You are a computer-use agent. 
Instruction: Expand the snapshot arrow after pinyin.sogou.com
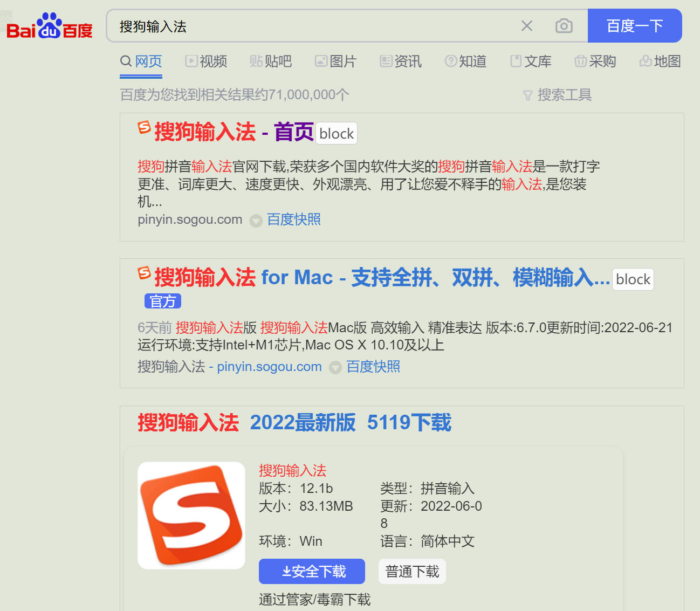(x=256, y=221)
